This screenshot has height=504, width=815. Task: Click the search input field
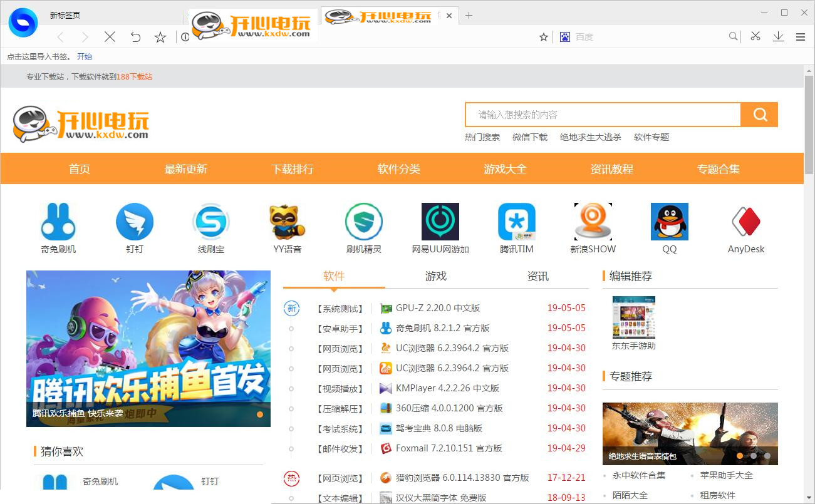coord(601,115)
